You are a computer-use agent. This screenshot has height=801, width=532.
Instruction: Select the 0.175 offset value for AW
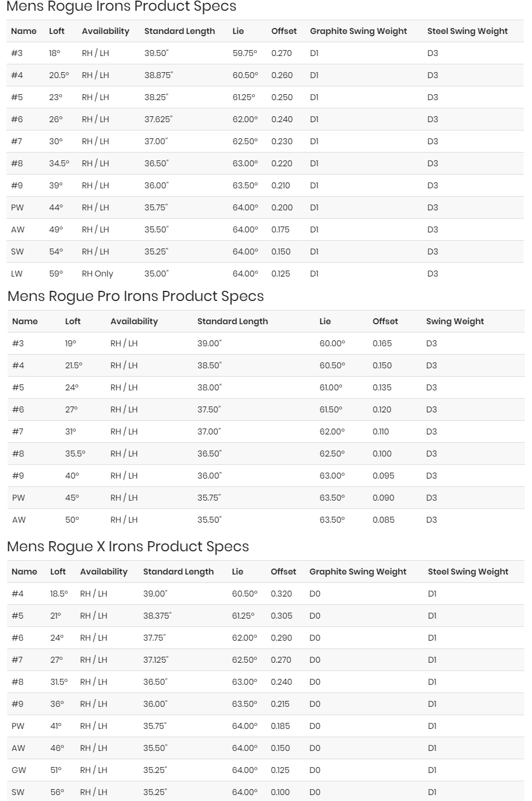click(x=281, y=229)
